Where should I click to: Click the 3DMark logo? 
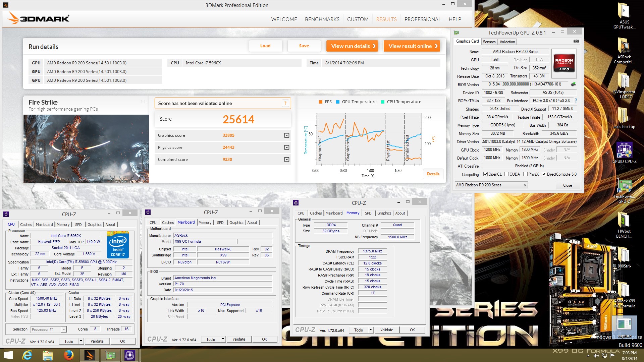click(39, 18)
